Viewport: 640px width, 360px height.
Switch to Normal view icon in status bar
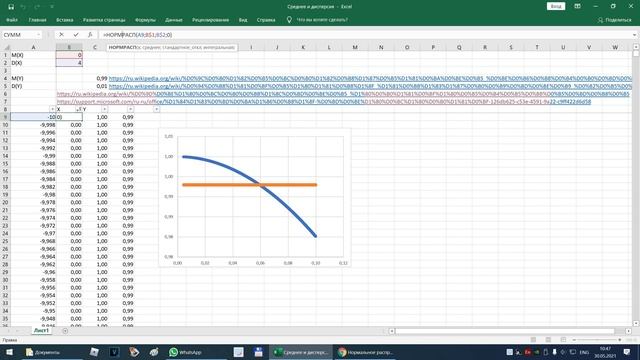tap(533, 340)
